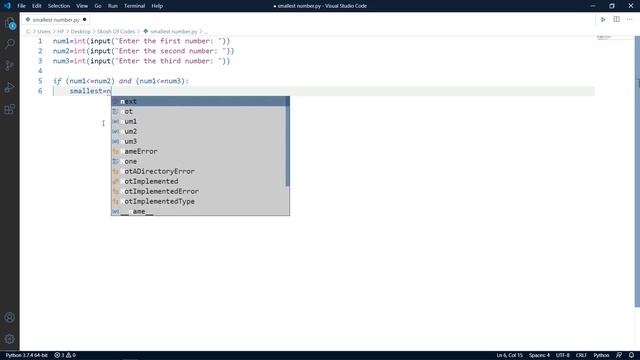
Task: Change language mode 'Python' in status bar
Action: [601, 355]
